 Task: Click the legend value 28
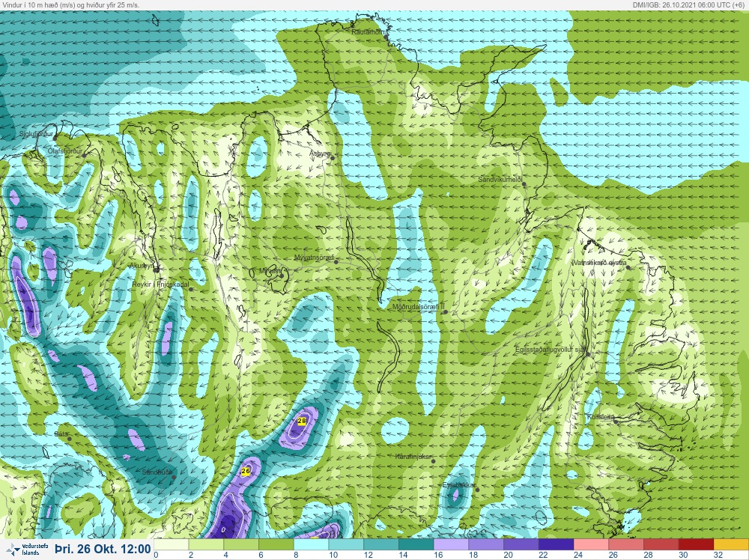click(648, 556)
